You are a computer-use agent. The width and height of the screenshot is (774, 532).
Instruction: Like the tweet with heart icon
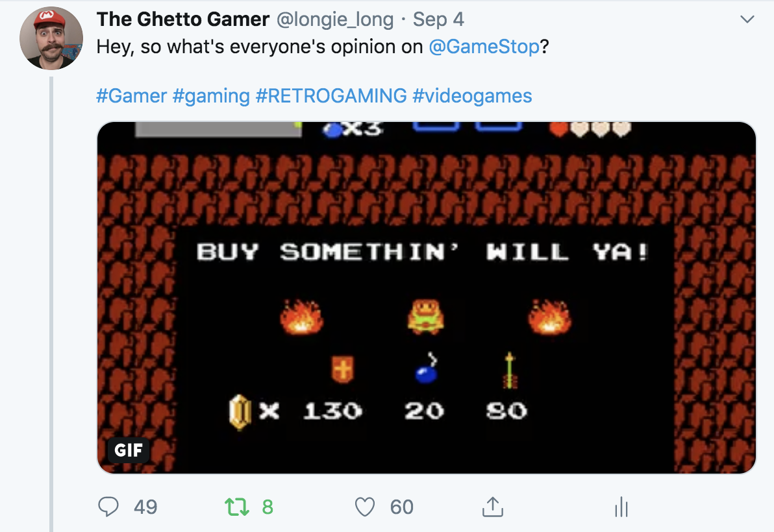365,507
